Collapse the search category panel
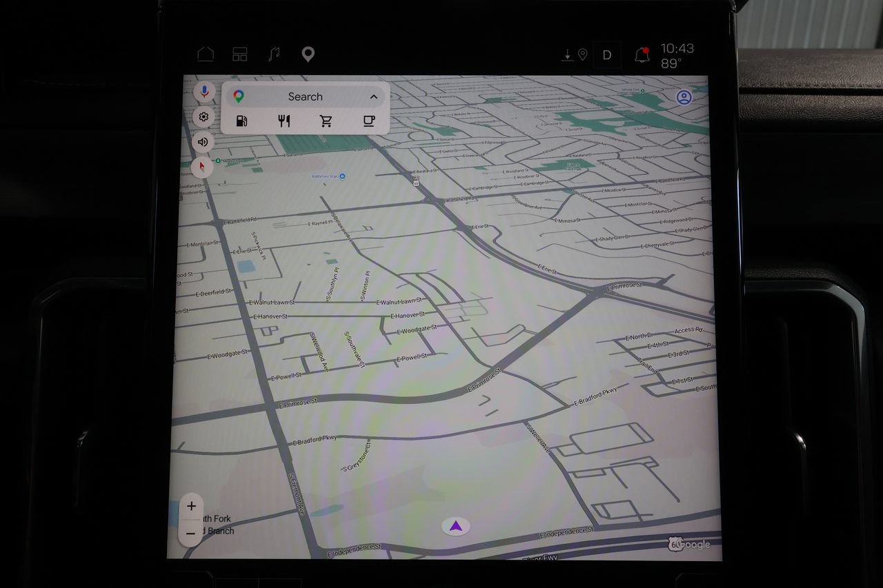This screenshot has width=883, height=588. tap(373, 97)
